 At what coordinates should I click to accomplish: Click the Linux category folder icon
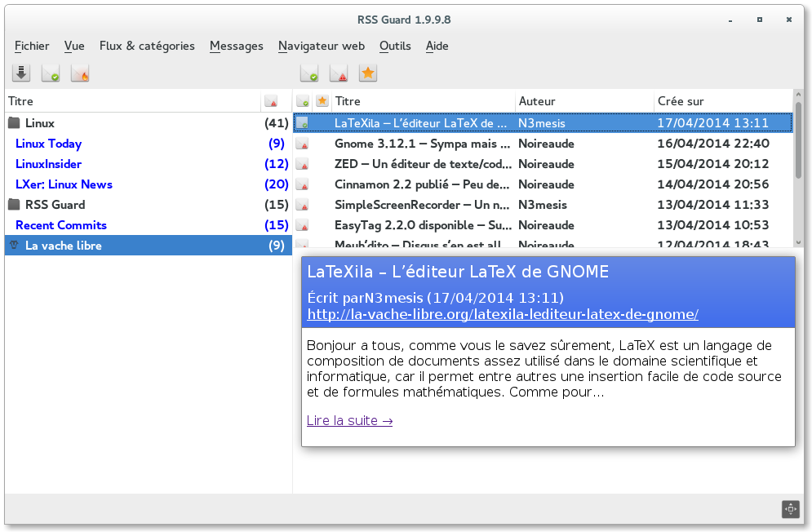coord(15,122)
